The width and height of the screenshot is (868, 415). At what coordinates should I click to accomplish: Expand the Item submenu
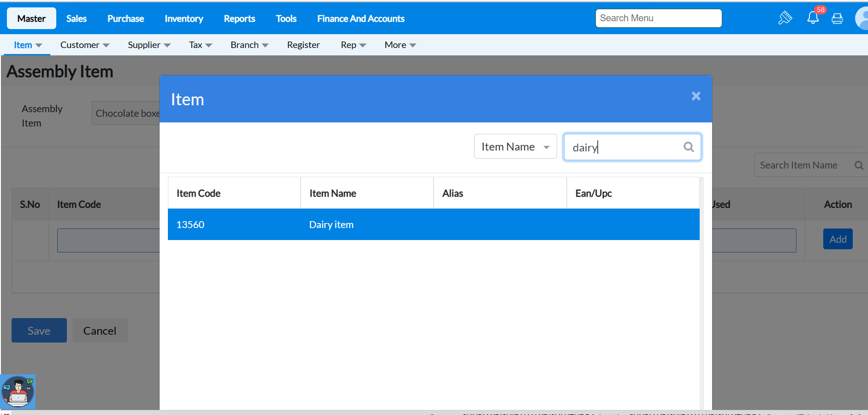coord(28,45)
